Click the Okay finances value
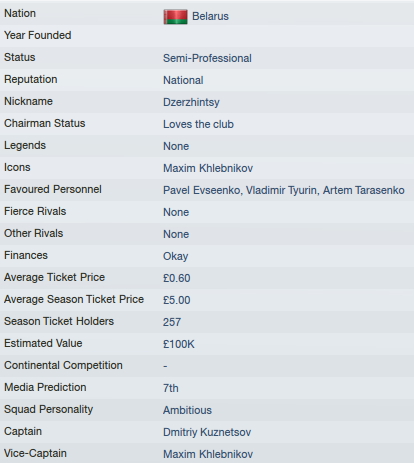Image resolution: width=414 pixels, height=463 pixels. point(175,256)
